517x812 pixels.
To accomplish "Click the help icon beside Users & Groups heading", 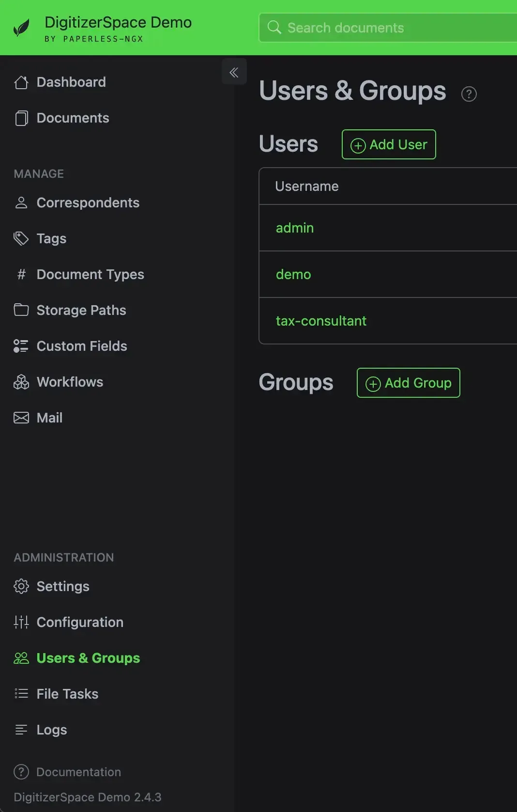I will [469, 94].
